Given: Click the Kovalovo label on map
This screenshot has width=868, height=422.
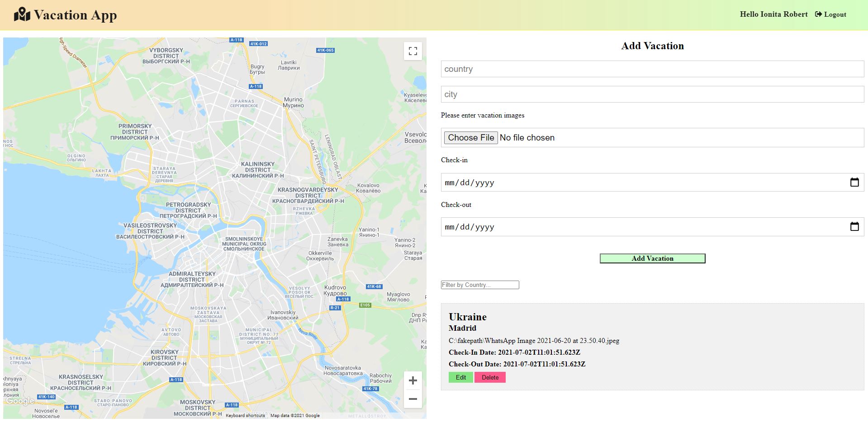Looking at the screenshot, I should (x=368, y=188).
